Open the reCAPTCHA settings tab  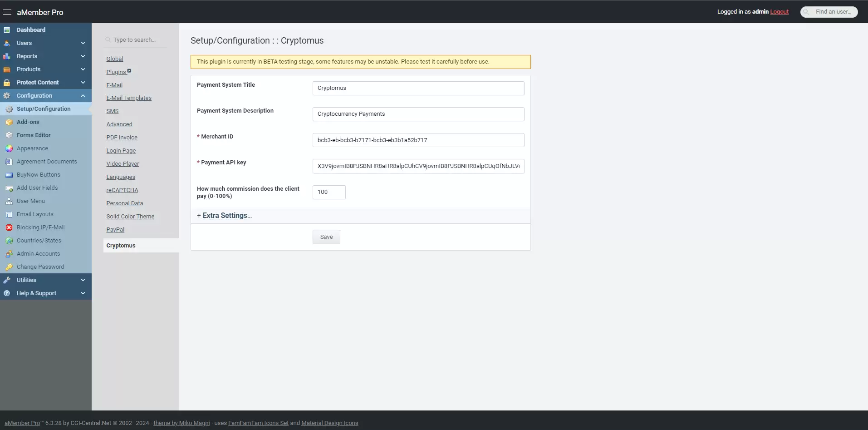click(x=122, y=190)
